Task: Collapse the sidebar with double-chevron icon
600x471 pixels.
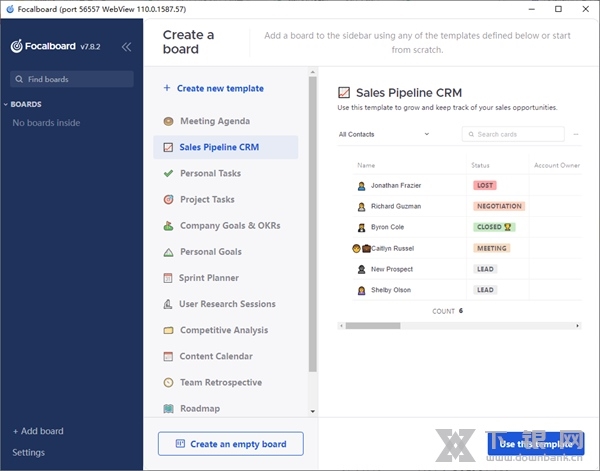Action: [126, 46]
